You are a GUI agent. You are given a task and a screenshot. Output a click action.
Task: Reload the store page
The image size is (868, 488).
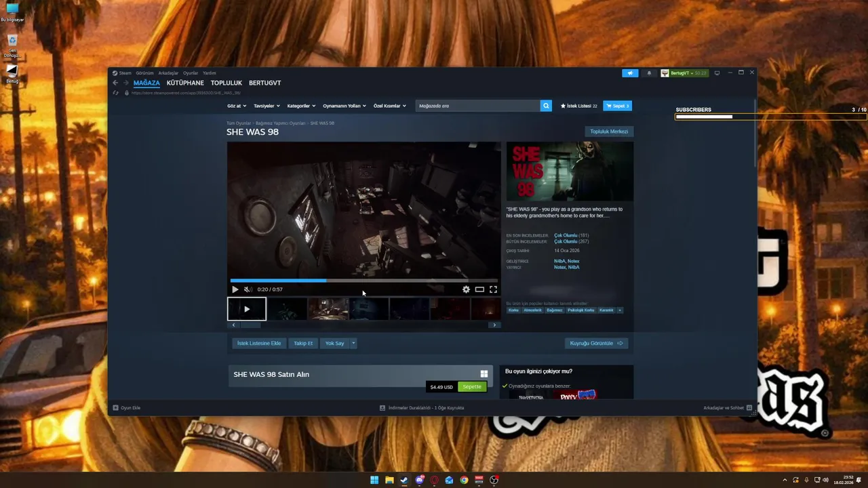pos(116,93)
